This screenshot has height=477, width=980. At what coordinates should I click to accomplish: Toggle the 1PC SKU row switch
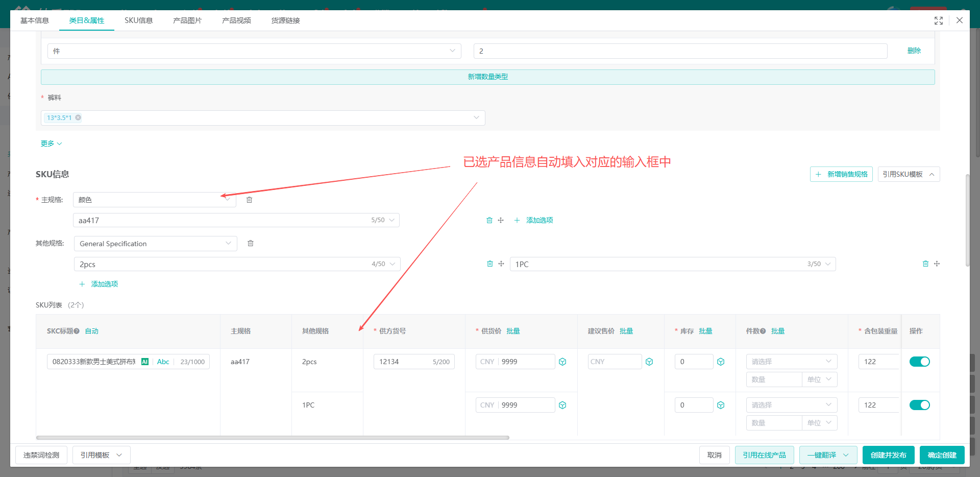[x=919, y=405]
